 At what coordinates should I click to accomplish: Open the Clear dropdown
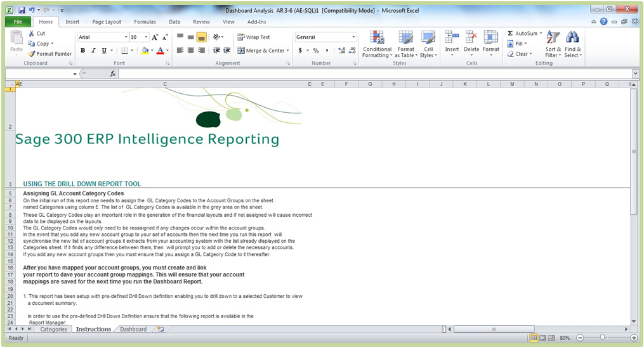[520, 54]
